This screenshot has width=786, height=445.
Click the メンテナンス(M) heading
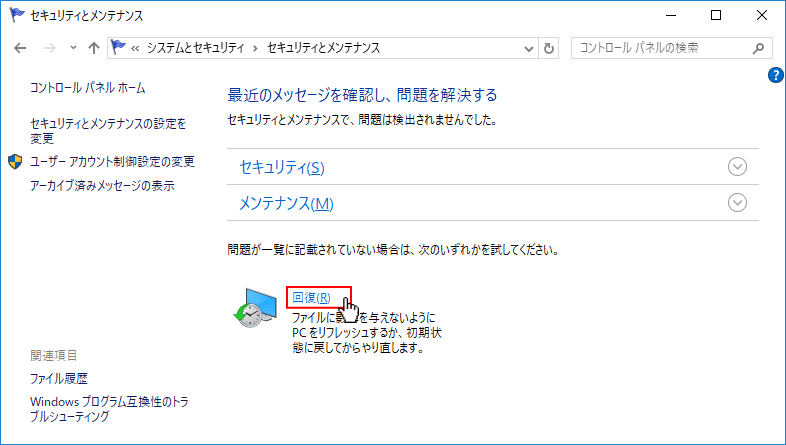(286, 203)
